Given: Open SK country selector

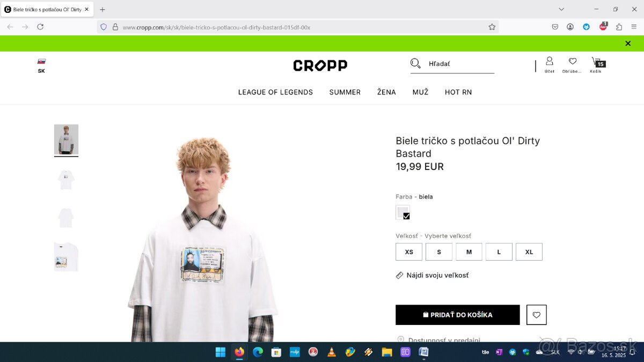Looking at the screenshot, I should pos(41,65).
